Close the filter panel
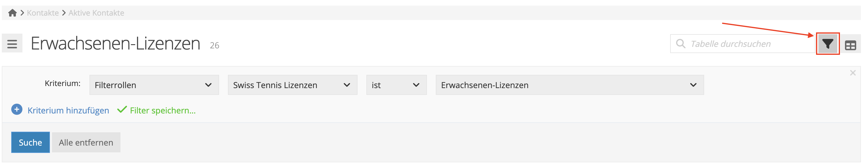Viewport: 868px width, 165px height. click(x=853, y=73)
